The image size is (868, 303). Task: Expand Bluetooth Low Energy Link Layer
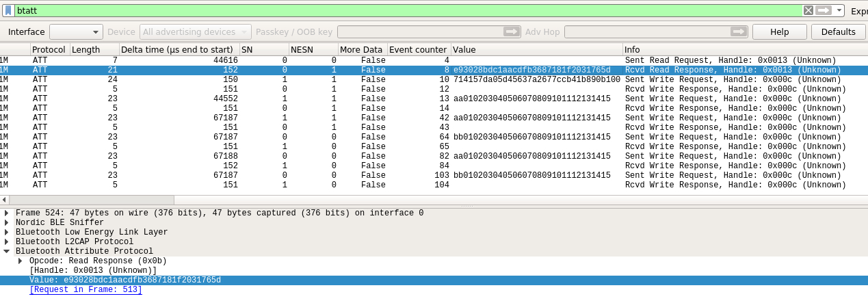[7, 232]
